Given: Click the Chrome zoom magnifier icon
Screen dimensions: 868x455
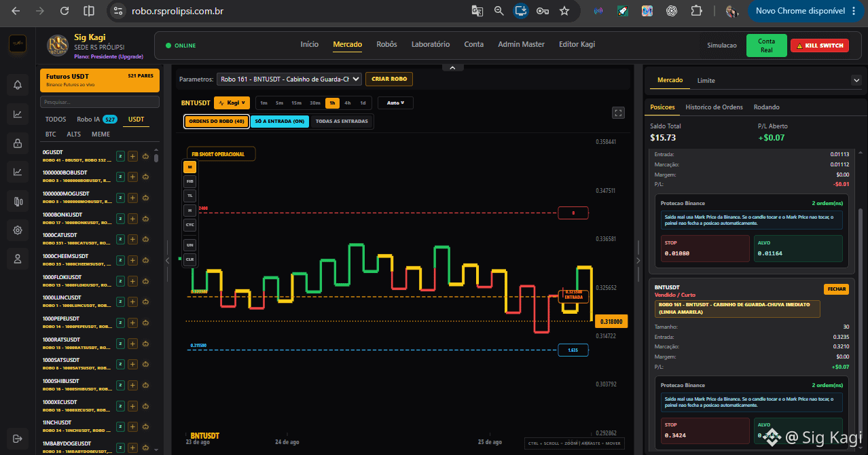Looking at the screenshot, I should [x=499, y=11].
